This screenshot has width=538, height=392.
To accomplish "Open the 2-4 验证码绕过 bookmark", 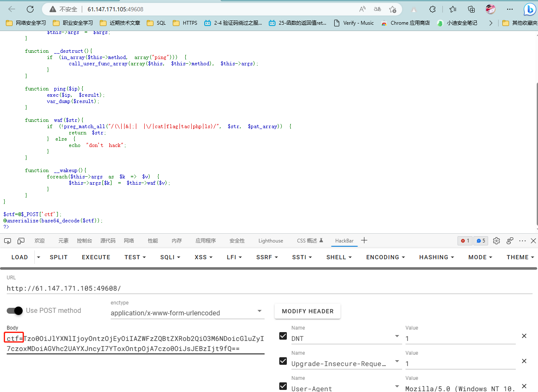I will coord(233,23).
